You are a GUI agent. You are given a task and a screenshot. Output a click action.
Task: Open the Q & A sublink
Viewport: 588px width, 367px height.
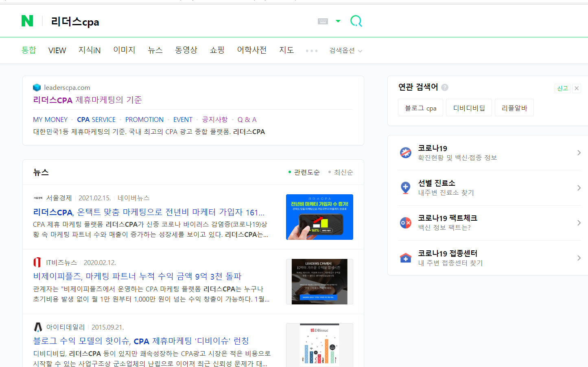pos(247,119)
